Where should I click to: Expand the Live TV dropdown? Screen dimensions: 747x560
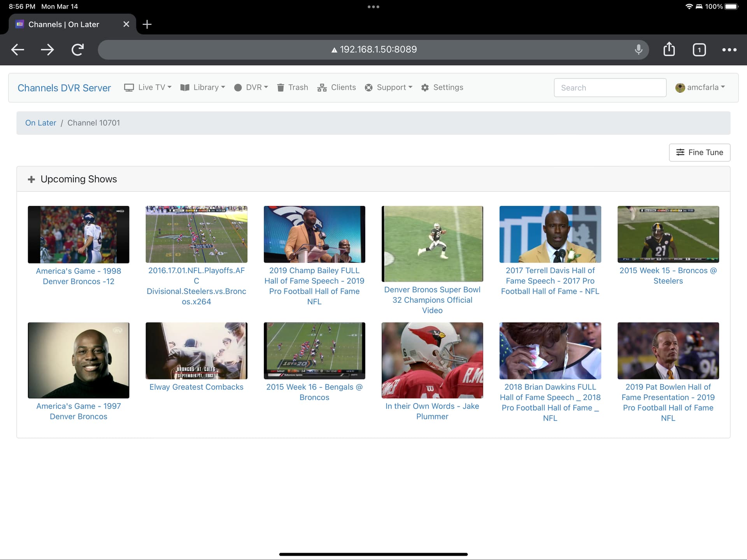point(148,88)
